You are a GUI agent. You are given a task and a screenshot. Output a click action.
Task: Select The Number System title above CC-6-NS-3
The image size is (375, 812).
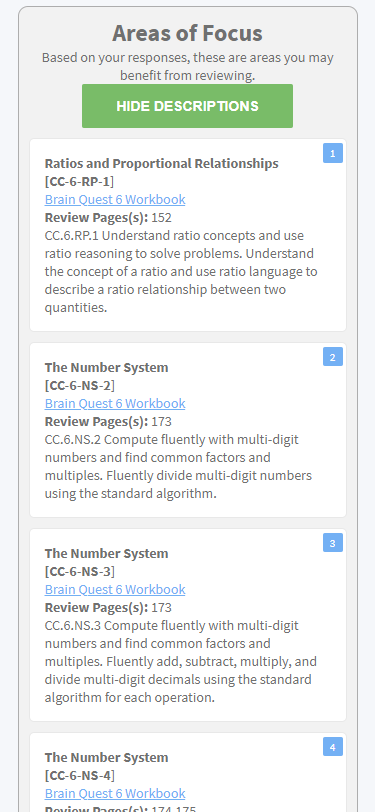point(106,554)
